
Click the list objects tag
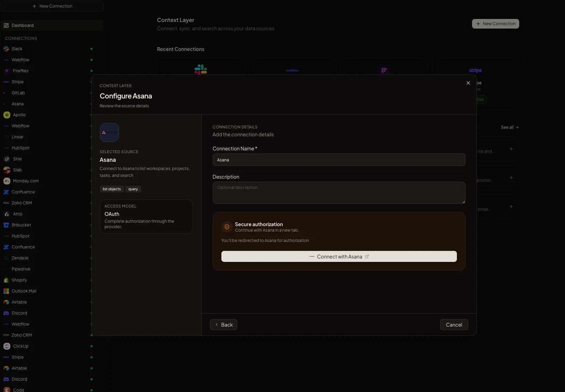112,189
